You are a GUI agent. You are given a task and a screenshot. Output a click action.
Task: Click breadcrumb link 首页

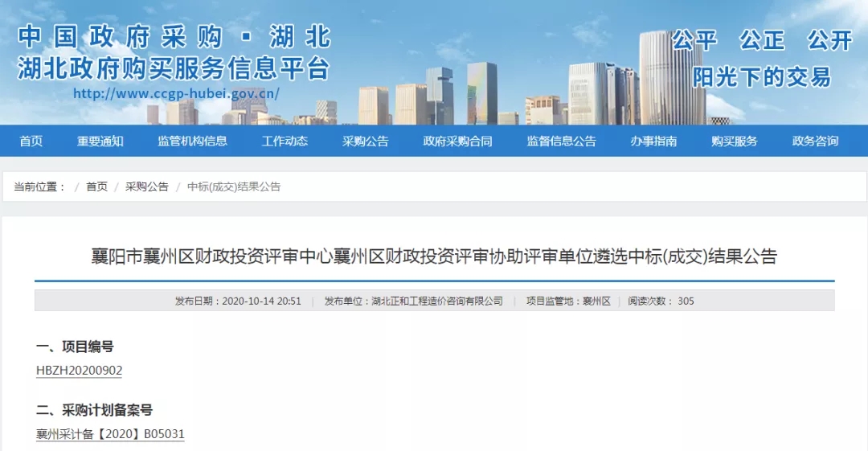click(97, 187)
